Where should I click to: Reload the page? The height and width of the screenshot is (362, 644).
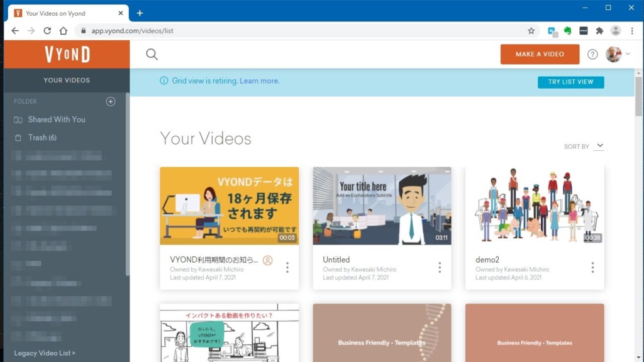[x=47, y=31]
